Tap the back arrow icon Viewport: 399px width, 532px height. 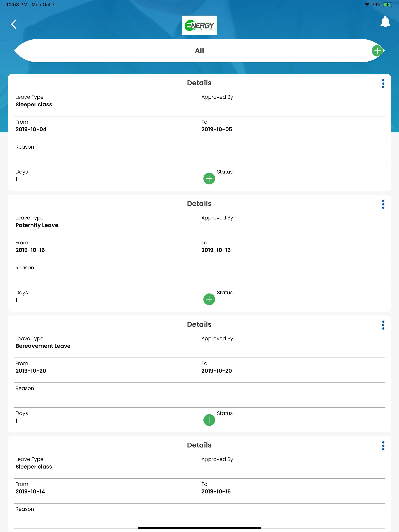[14, 24]
